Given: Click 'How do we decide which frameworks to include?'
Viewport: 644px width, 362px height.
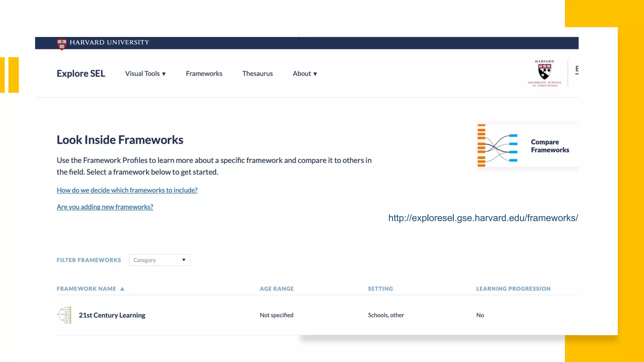Looking at the screenshot, I should [127, 190].
